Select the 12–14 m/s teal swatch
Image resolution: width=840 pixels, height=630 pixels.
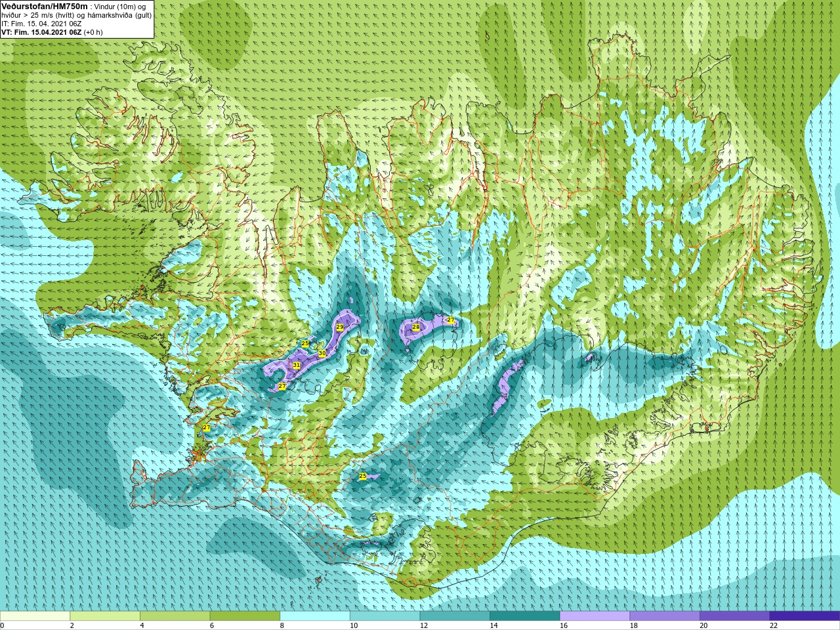tap(455, 616)
